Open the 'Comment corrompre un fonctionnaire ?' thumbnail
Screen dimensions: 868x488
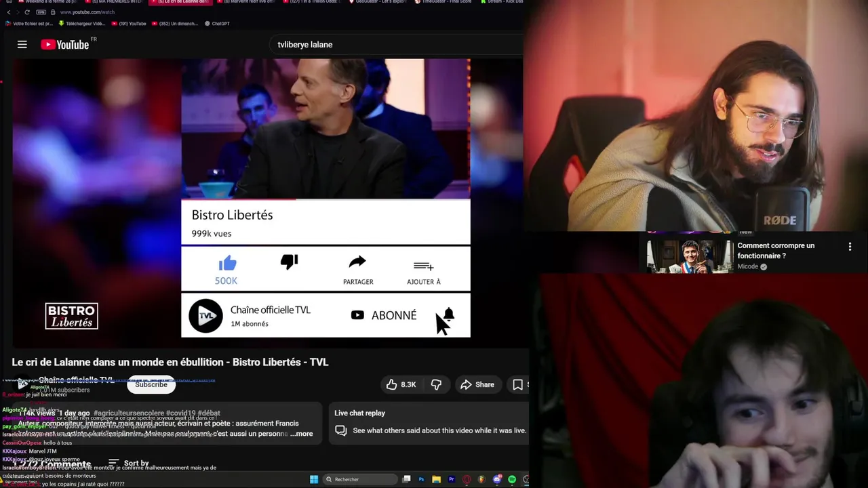(x=690, y=256)
